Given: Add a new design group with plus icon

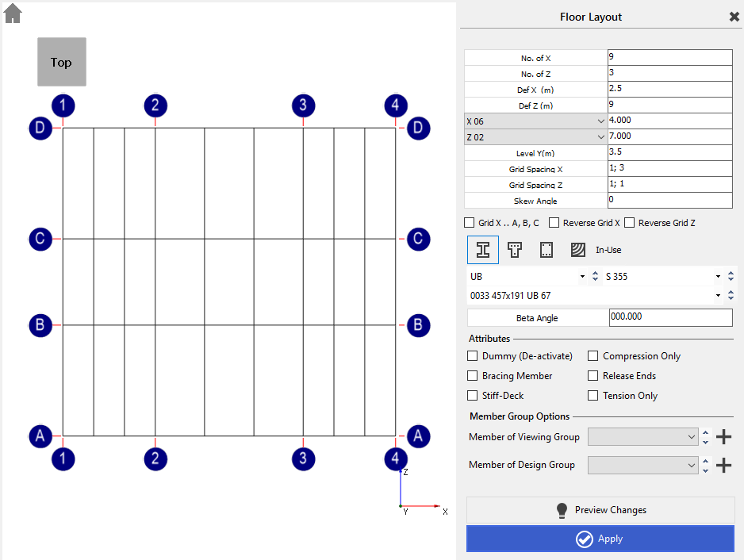Looking at the screenshot, I should (723, 466).
